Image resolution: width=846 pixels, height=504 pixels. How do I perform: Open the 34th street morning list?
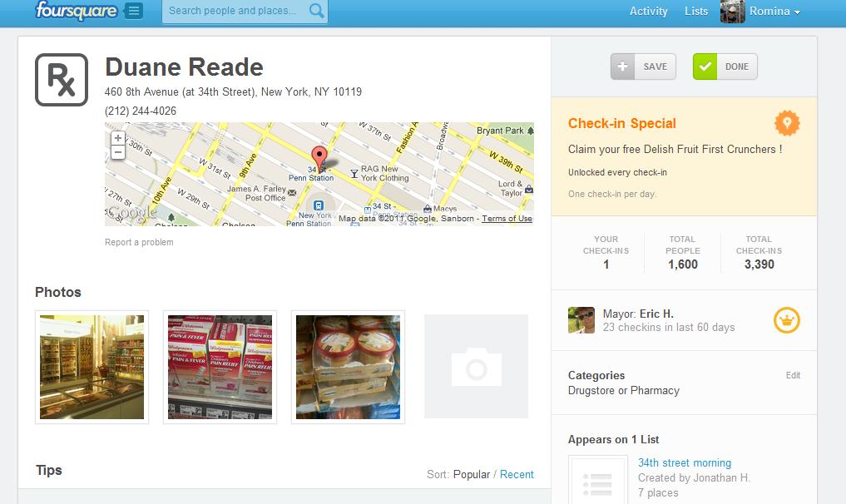coord(685,462)
